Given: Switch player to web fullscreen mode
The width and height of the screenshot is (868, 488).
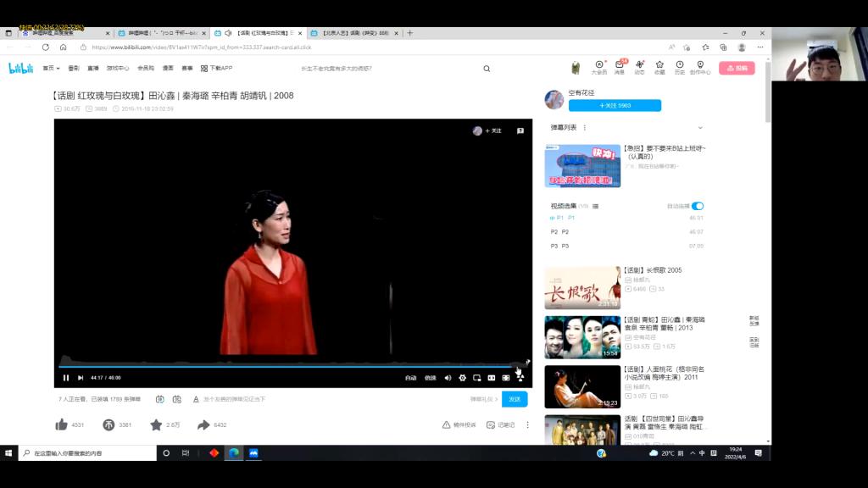Looking at the screenshot, I should [x=505, y=378].
